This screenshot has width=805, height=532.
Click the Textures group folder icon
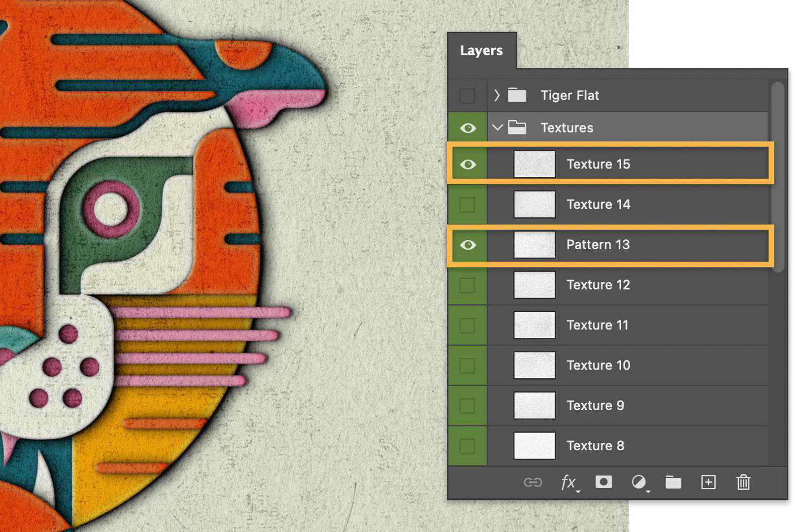517,127
